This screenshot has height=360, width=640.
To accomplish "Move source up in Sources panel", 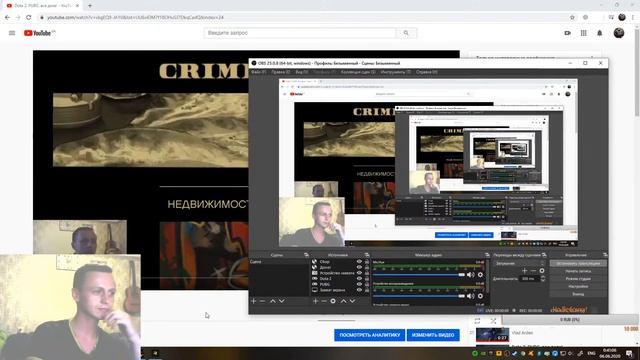I will pos(343,301).
